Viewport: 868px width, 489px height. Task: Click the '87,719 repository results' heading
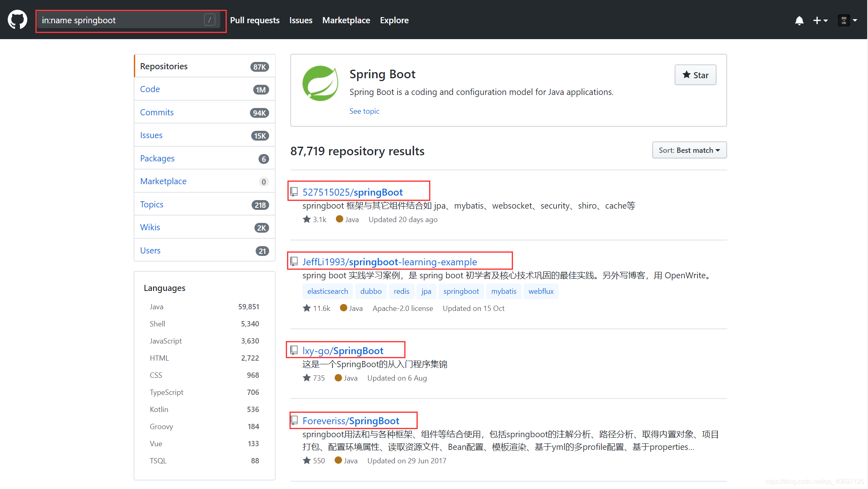[357, 151]
